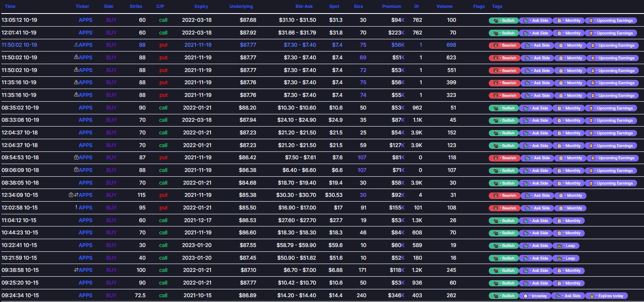Sort by the Premium column header

tap(392, 7)
